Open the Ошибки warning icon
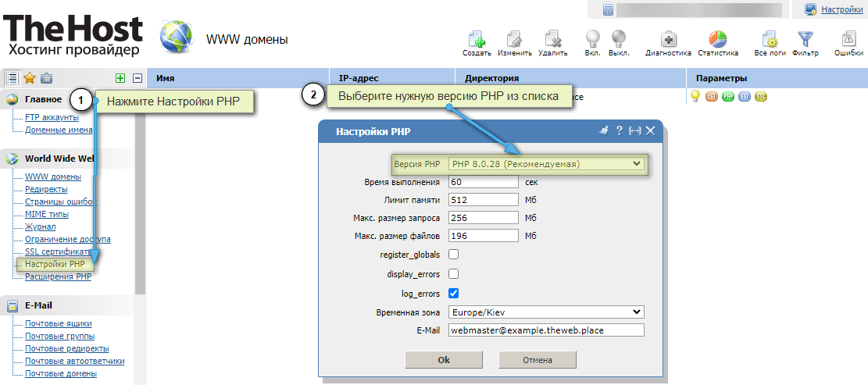The height and width of the screenshot is (385, 868). (x=848, y=39)
